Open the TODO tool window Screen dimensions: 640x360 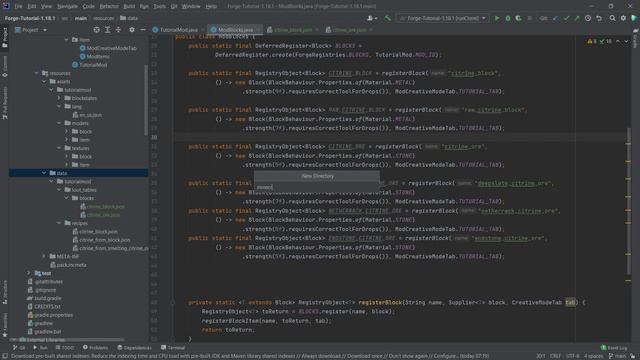[64, 348]
